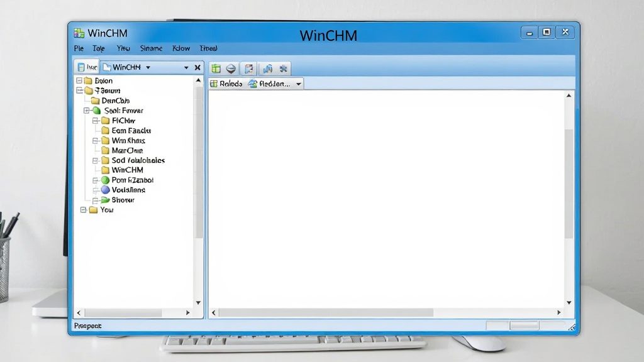The height and width of the screenshot is (362, 644).
Task: Select the WinCHM folder in tree
Action: point(123,170)
